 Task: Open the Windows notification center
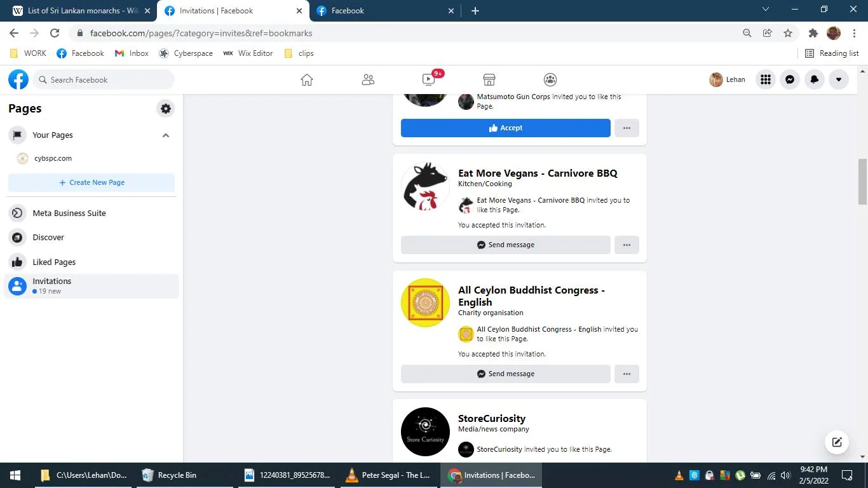tap(847, 475)
